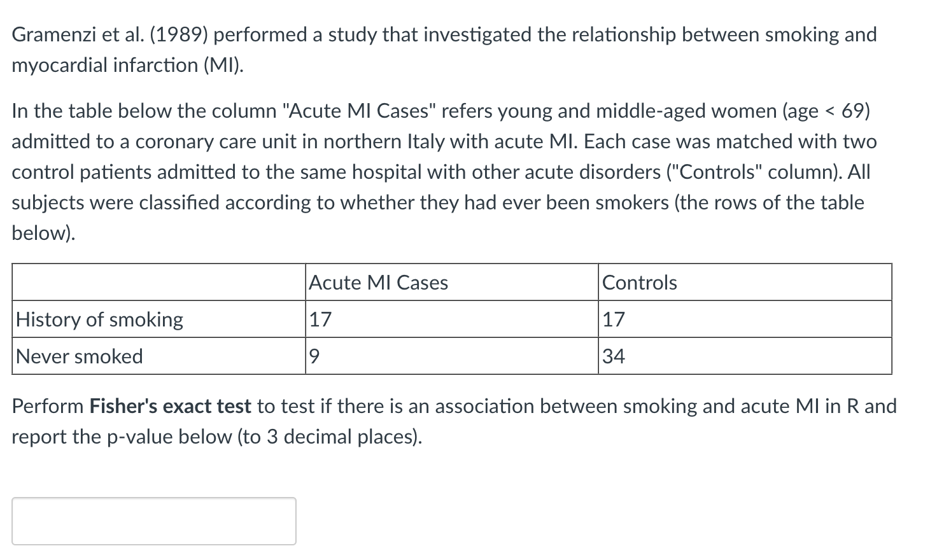Image resolution: width=937 pixels, height=560 pixels.
Task: Click the "Never smoked" row label
Action: click(x=80, y=356)
